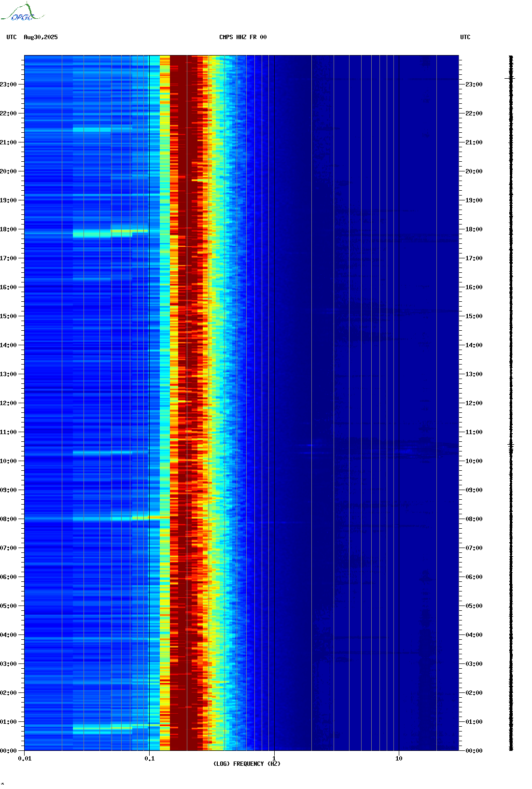Click the 03:00 label on the left axis
The height and width of the screenshot is (789, 532).
pyautogui.click(x=8, y=664)
